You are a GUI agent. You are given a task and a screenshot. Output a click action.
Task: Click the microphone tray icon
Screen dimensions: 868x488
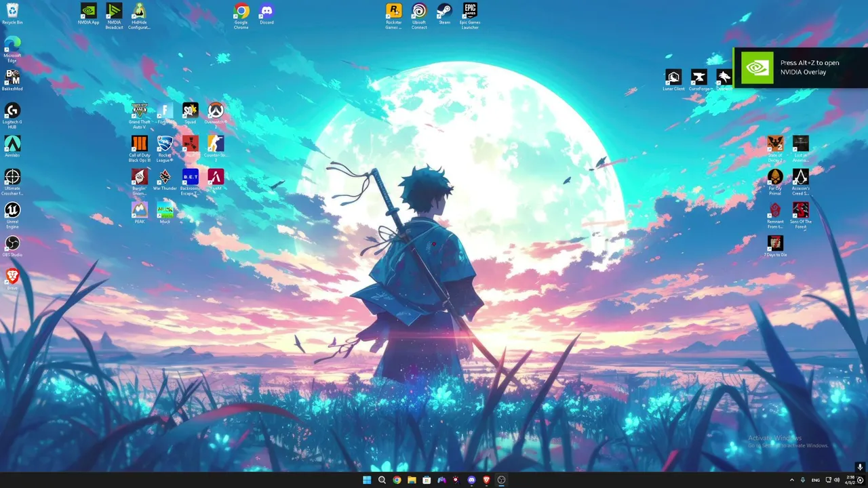803,480
